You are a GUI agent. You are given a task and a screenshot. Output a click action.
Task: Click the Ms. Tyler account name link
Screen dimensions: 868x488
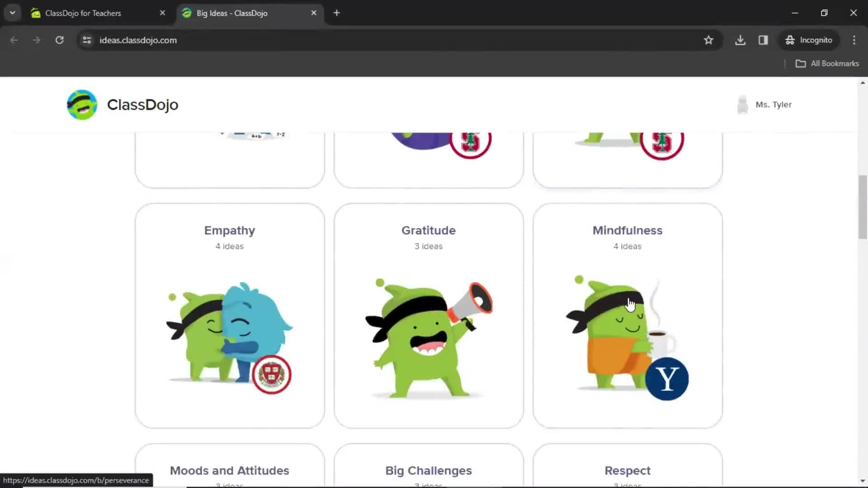click(x=774, y=104)
